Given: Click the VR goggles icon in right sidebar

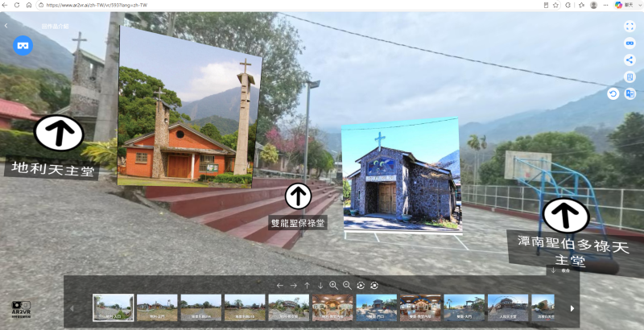Looking at the screenshot, I should (x=630, y=43).
